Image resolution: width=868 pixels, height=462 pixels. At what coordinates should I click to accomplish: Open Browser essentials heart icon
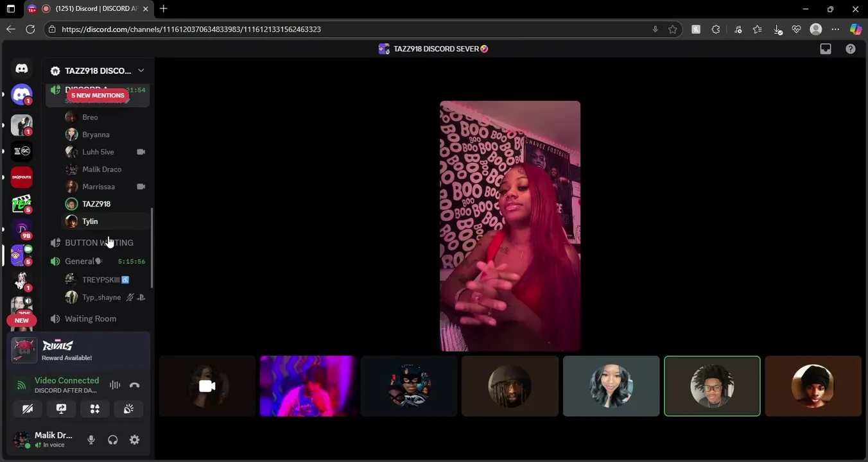[797, 29]
